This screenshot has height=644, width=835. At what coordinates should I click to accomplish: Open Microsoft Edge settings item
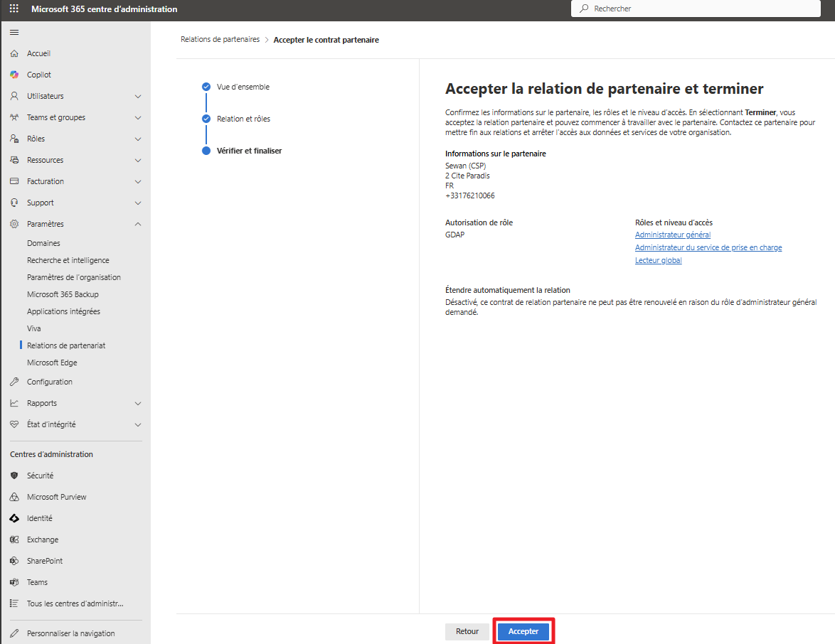(x=52, y=363)
